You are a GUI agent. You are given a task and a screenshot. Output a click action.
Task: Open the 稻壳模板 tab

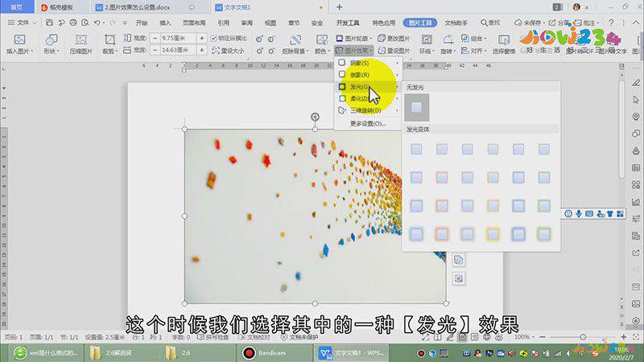pos(62,7)
